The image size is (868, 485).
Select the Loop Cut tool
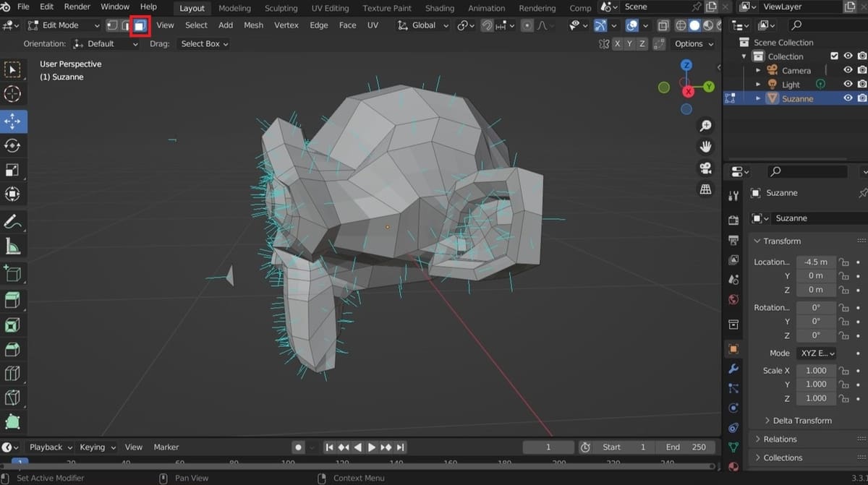12,374
